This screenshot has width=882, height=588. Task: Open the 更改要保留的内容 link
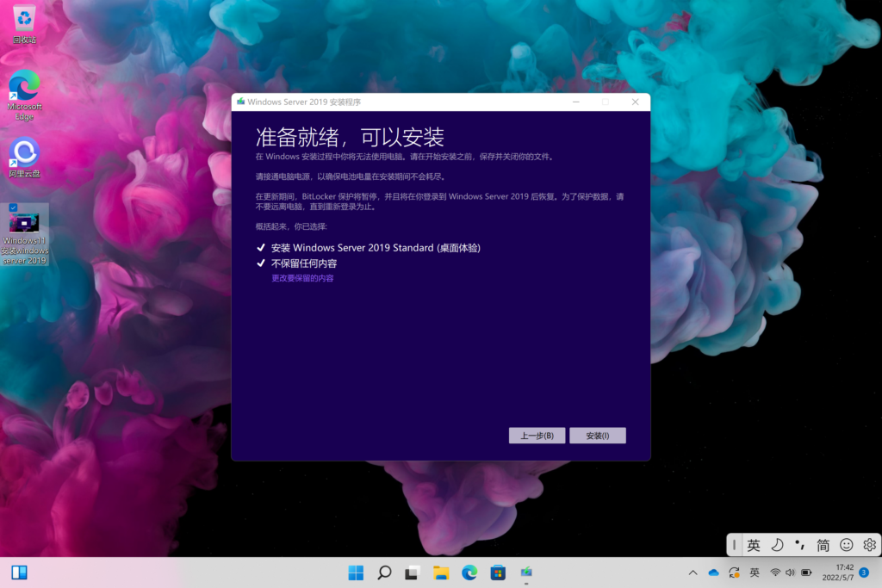click(x=302, y=278)
